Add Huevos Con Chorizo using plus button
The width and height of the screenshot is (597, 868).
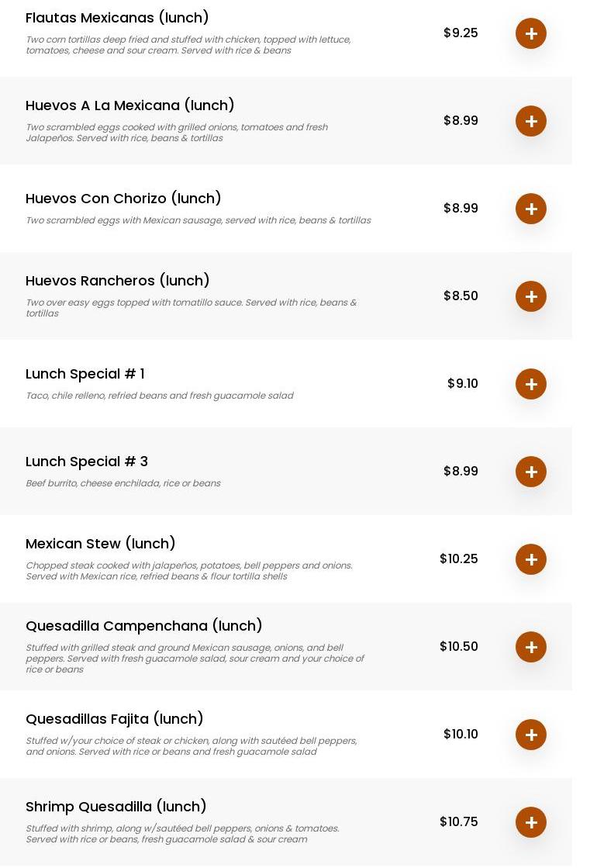[x=531, y=209]
